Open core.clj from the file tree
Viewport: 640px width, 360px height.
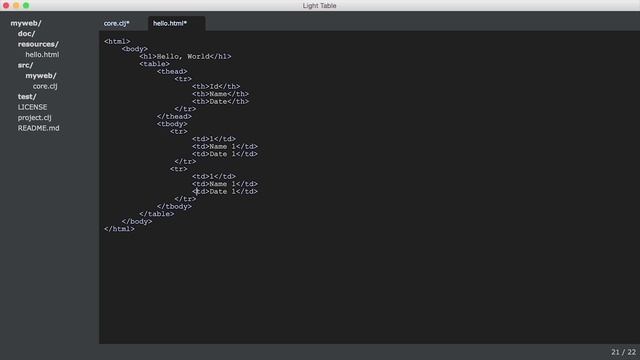pyautogui.click(x=45, y=86)
